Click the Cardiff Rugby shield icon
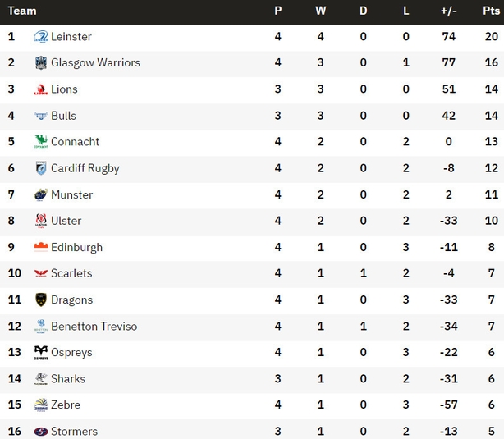This screenshot has width=504, height=439. [x=41, y=168]
